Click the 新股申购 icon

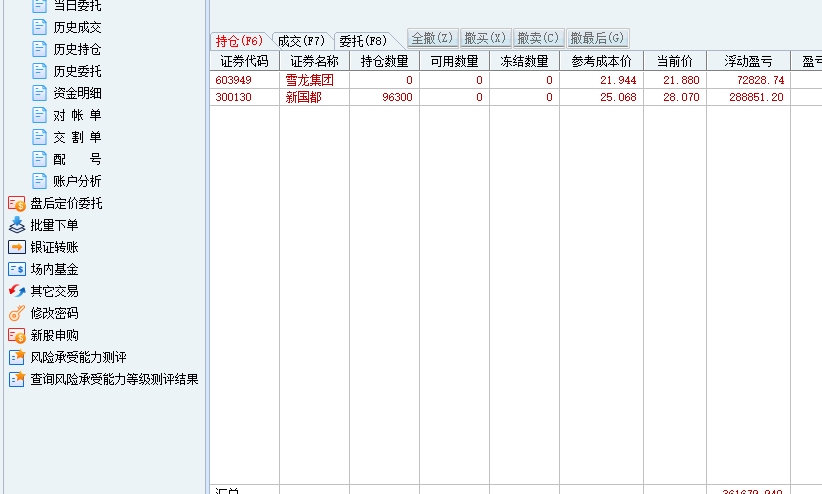click(x=17, y=335)
